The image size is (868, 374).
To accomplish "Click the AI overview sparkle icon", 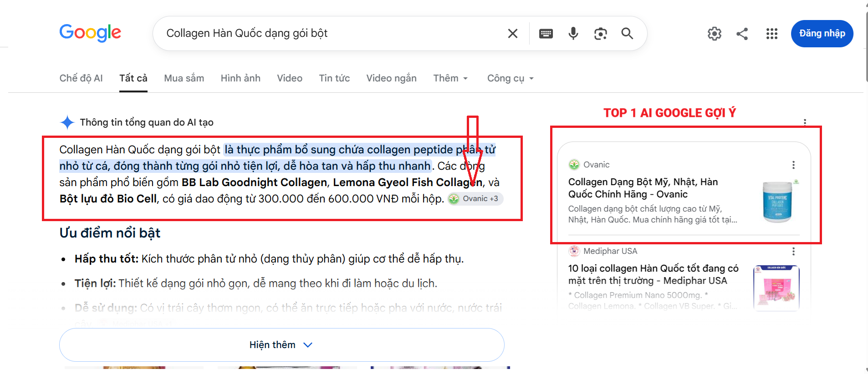I will (x=67, y=122).
